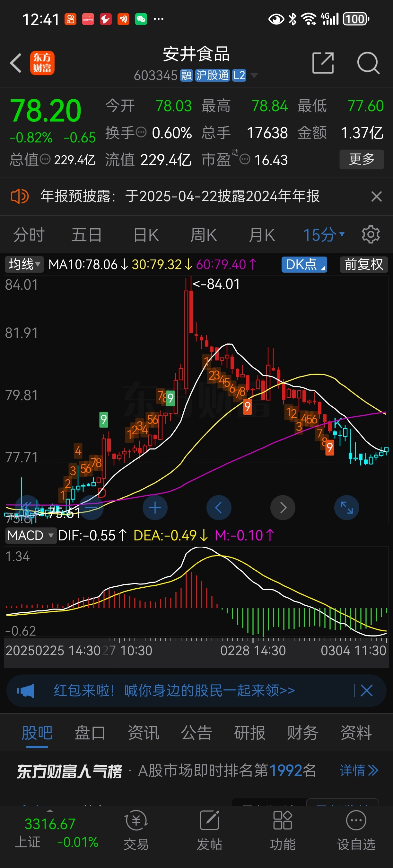This screenshot has height=868, width=393.
Task: Tap the 市盈 info icon
Action: click(245, 159)
